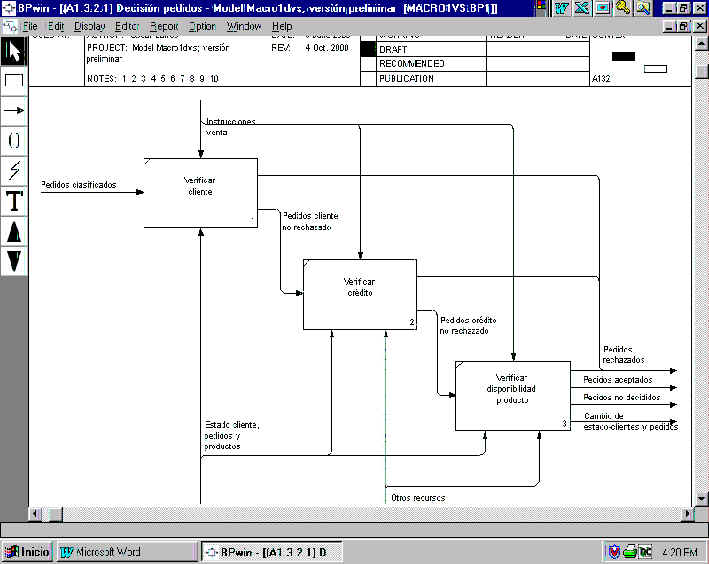Click the horizontal scrollbar thumb
Viewport: 709px width, 564px height.
click(55, 514)
